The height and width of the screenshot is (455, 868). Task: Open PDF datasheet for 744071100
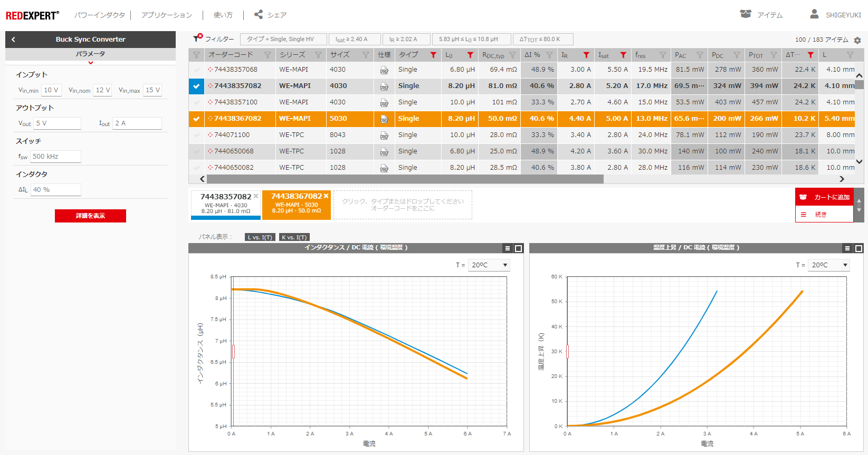[x=384, y=135]
